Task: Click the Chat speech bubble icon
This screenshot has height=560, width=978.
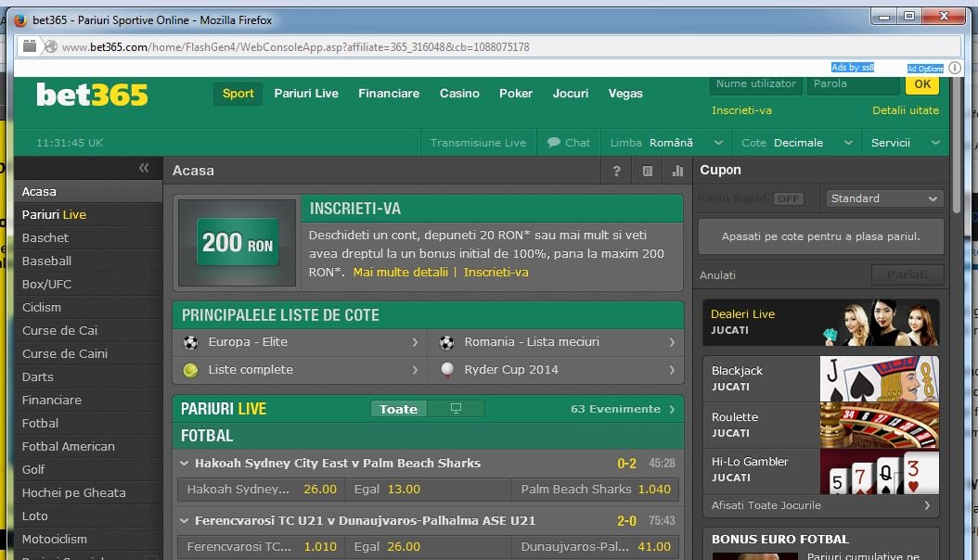Action: coord(553,142)
